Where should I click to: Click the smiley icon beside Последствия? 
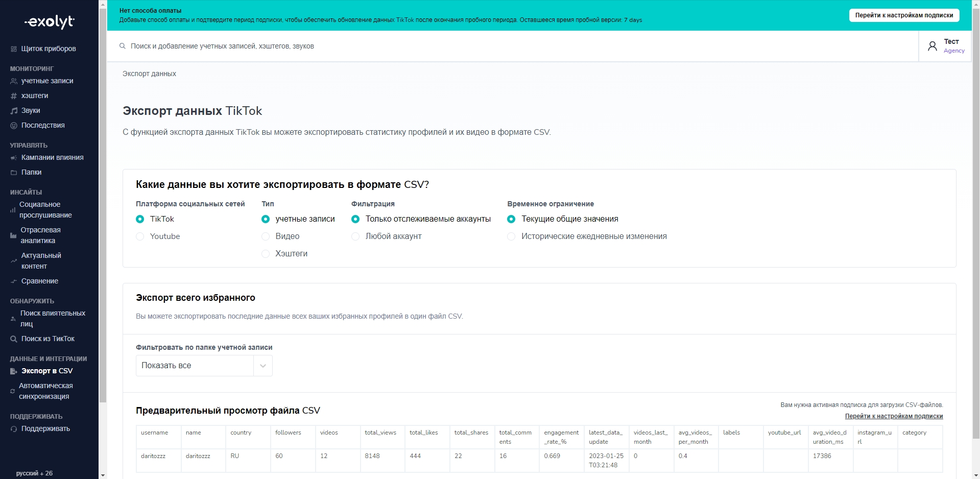(x=14, y=126)
